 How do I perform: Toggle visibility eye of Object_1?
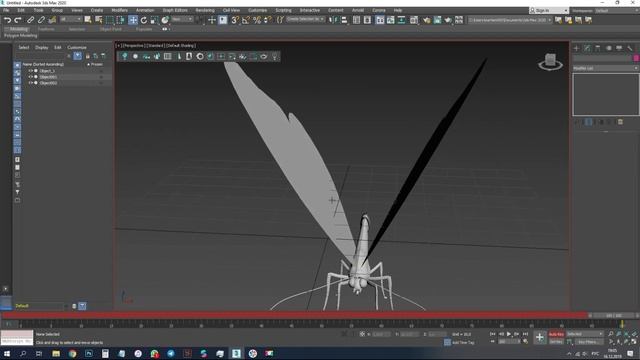tap(30, 71)
